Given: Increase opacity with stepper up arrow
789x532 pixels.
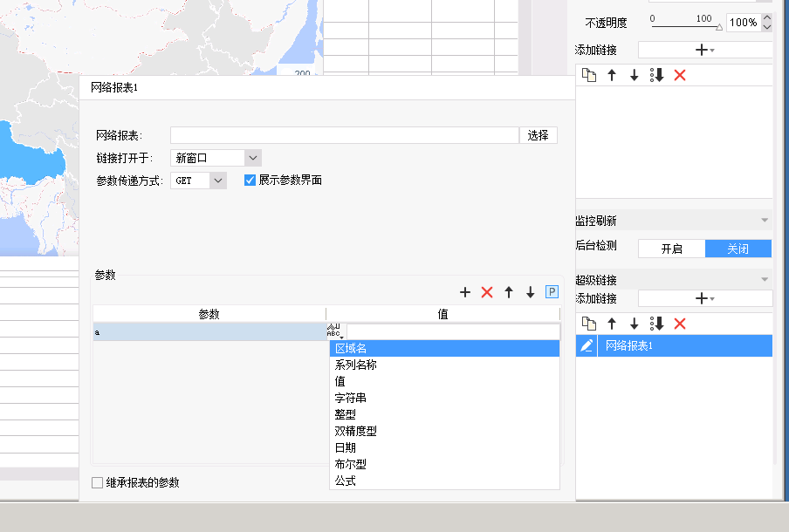Looking at the screenshot, I should click(x=767, y=17).
